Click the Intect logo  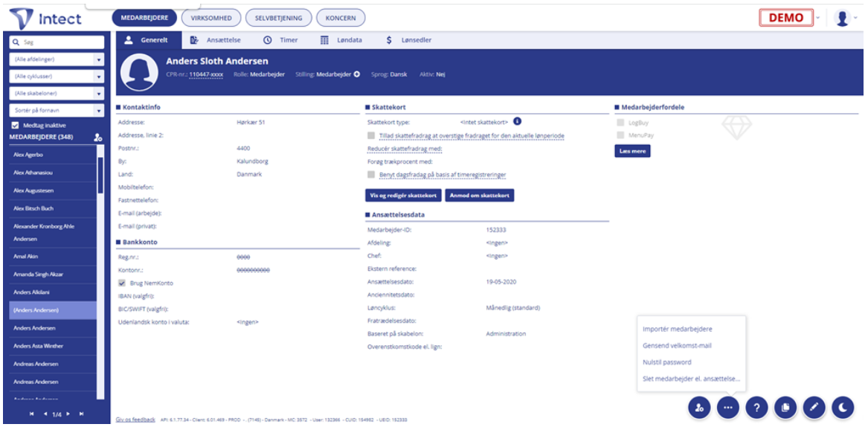pos(45,19)
